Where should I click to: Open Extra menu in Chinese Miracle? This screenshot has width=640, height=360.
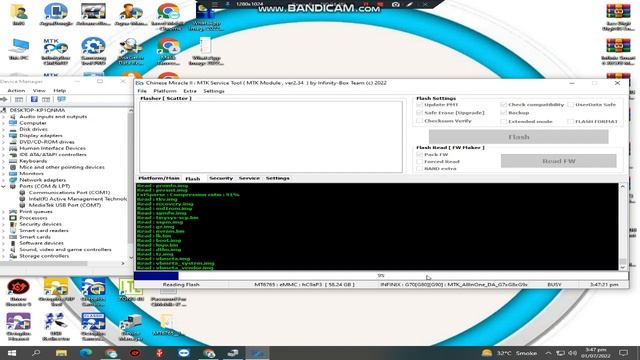(190, 91)
